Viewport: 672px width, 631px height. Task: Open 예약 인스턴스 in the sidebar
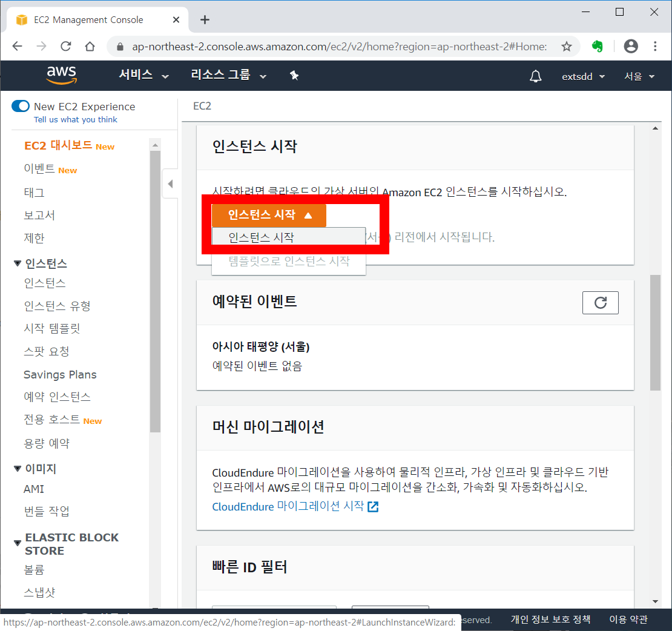coord(57,397)
